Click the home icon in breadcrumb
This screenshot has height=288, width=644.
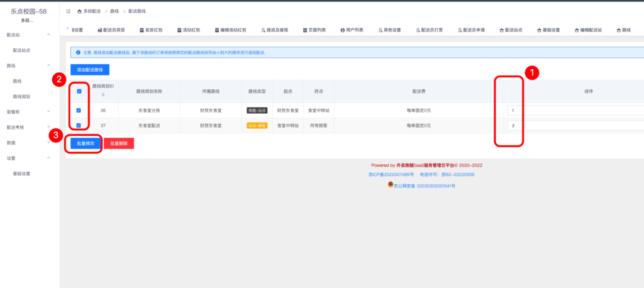tap(79, 11)
